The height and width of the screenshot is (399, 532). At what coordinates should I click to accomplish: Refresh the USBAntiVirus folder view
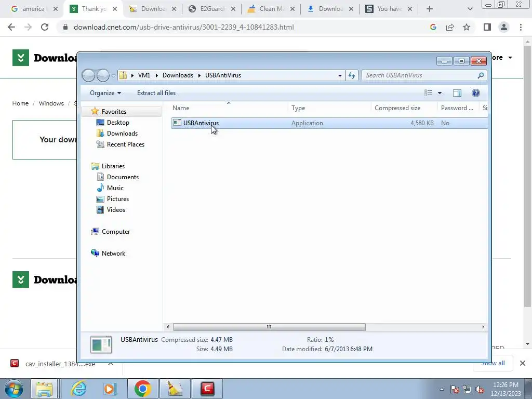pos(352,75)
